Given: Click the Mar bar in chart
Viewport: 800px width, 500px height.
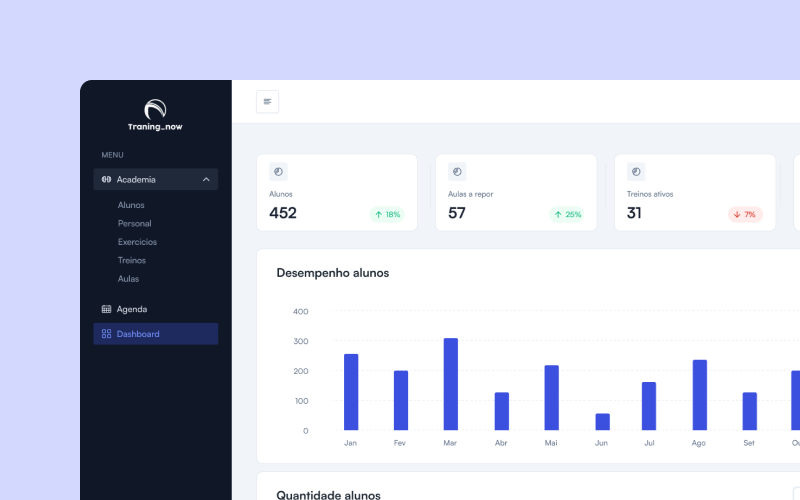Looking at the screenshot, I should coord(451,384).
